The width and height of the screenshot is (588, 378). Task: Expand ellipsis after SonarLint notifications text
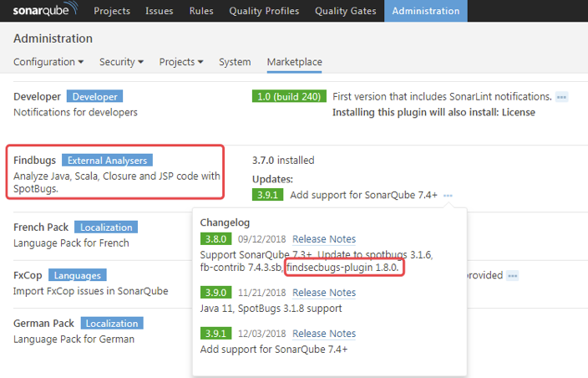pyautogui.click(x=561, y=97)
